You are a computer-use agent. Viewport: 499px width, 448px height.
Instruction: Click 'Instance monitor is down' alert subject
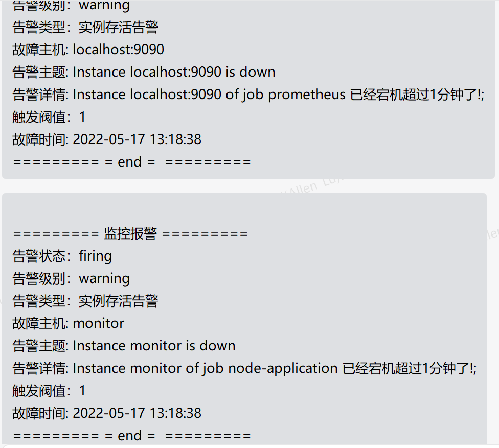click(154, 346)
